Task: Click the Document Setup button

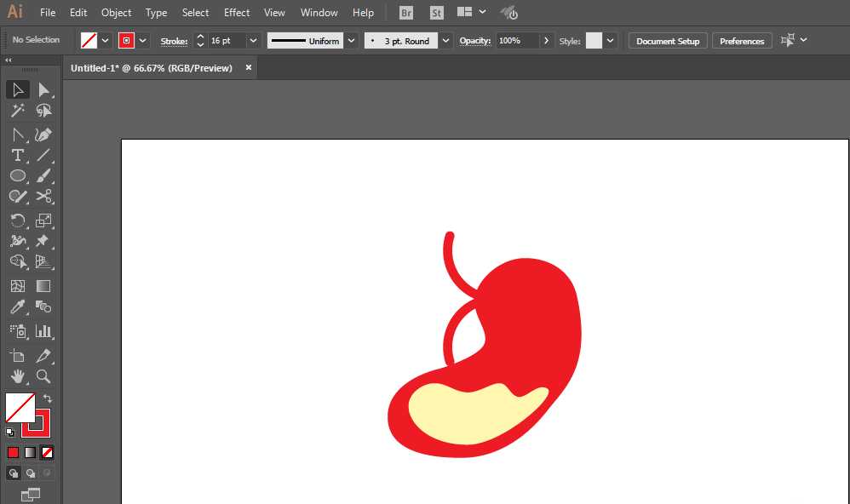Action: (667, 40)
